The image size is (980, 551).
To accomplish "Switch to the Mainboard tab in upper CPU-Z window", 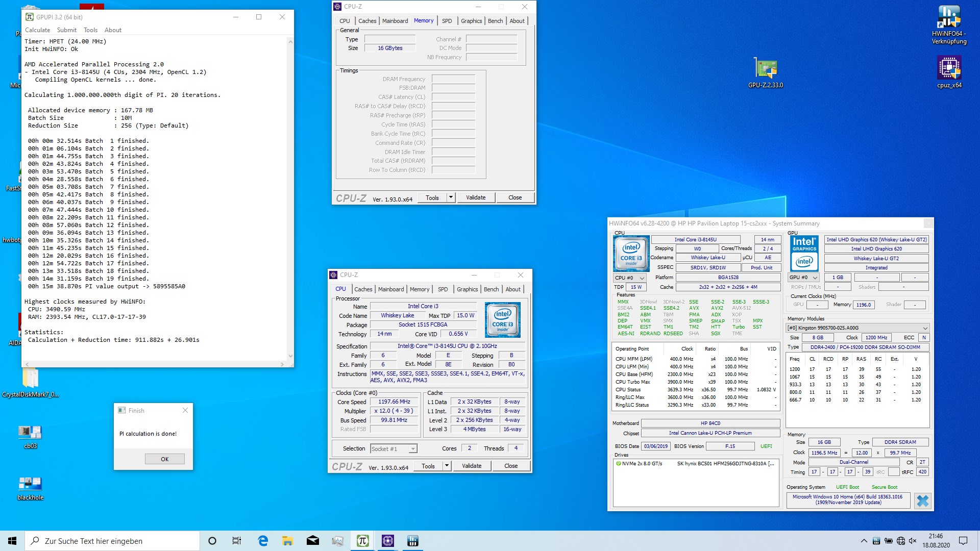I will [x=395, y=21].
